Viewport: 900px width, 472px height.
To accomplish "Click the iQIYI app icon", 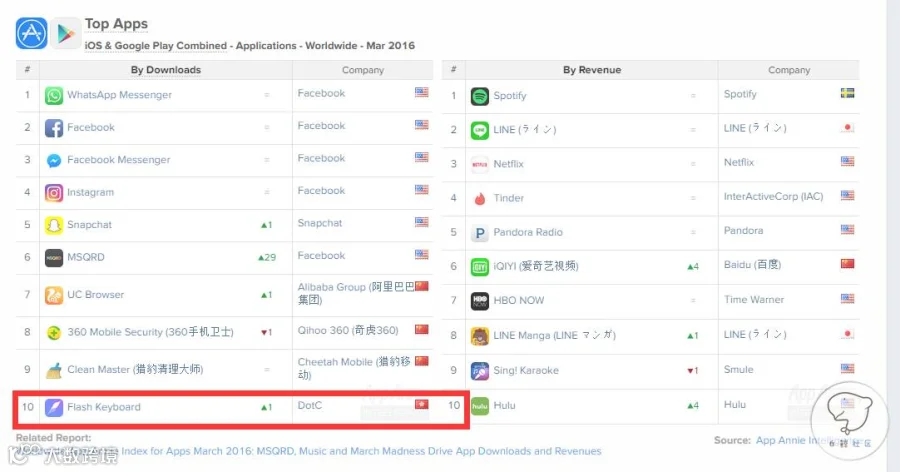I will pyautogui.click(x=480, y=267).
